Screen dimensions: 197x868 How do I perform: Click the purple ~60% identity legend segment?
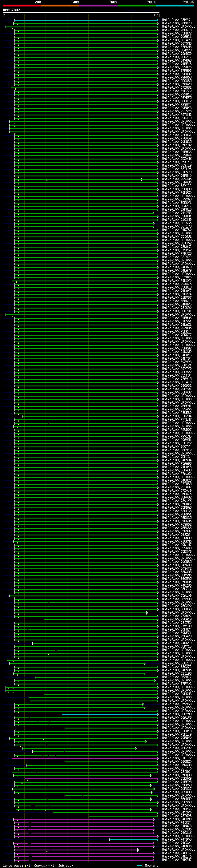(98, 6)
